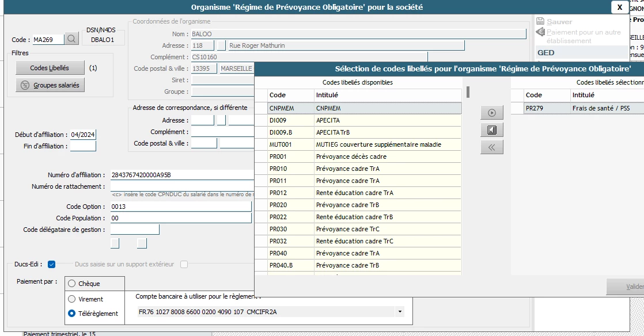This screenshot has height=336, width=644.
Task: Click the magnifier search icon beside Code field
Action: pos(71,39)
